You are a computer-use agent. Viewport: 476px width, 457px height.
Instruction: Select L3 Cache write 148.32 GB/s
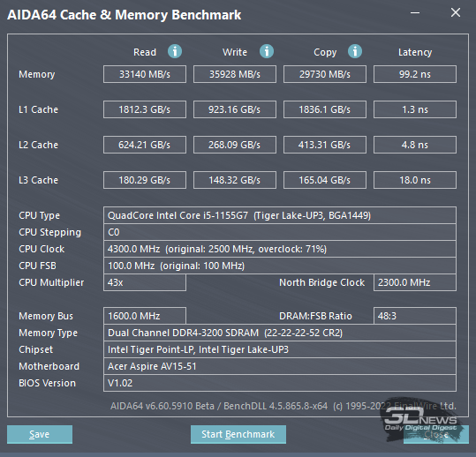[235, 180]
